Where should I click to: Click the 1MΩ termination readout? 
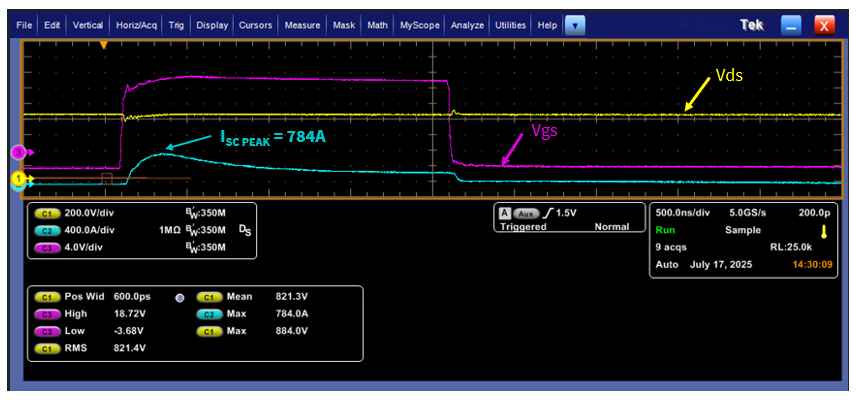pyautogui.click(x=169, y=230)
